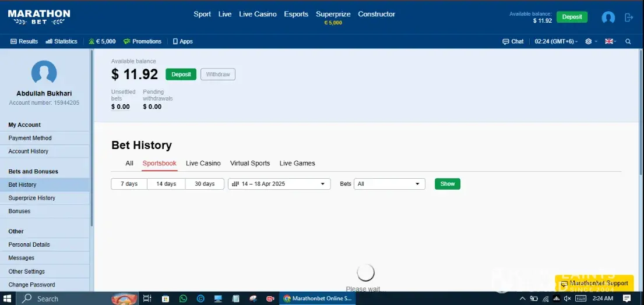Click the Marathon Bet logo
The width and height of the screenshot is (644, 305).
tap(38, 17)
